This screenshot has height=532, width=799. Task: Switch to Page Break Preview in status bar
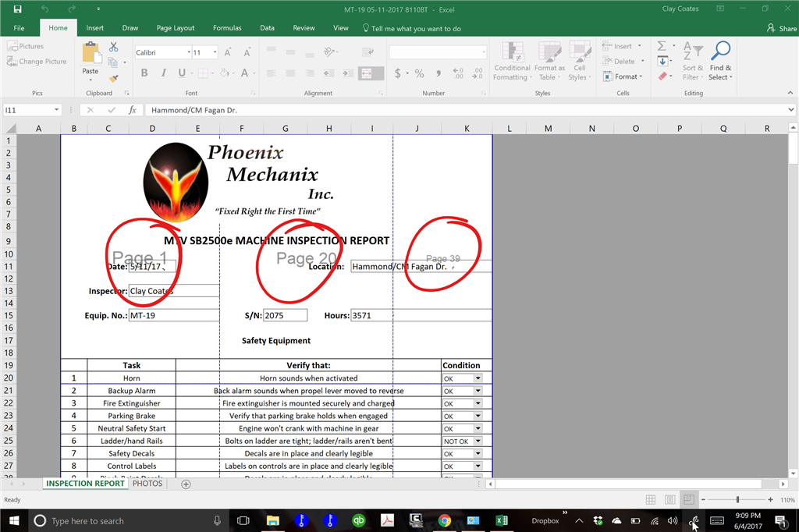coord(689,500)
